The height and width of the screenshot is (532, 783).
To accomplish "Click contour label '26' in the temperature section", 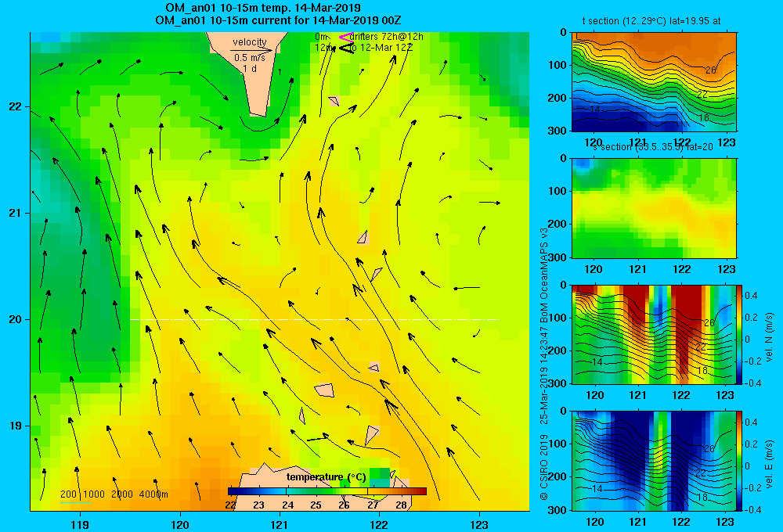I will (711, 70).
